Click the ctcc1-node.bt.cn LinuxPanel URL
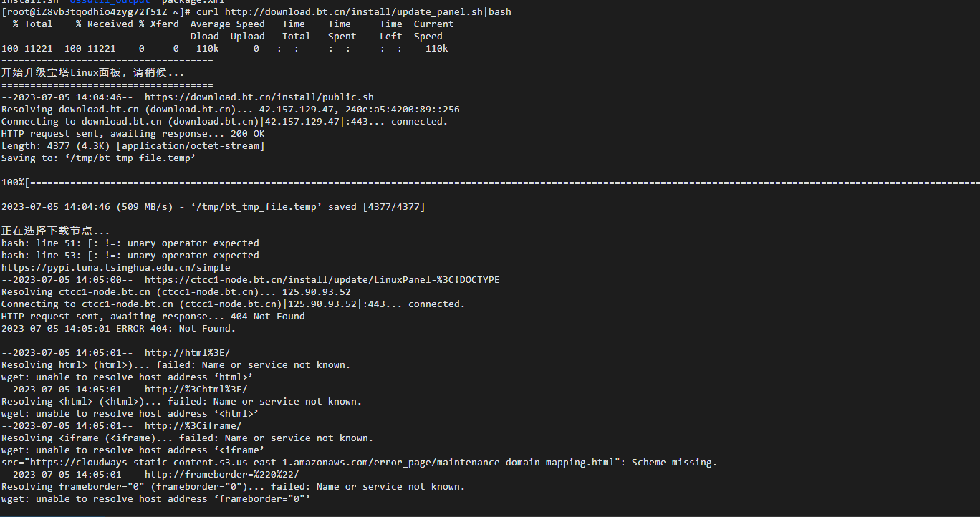 tap(322, 280)
